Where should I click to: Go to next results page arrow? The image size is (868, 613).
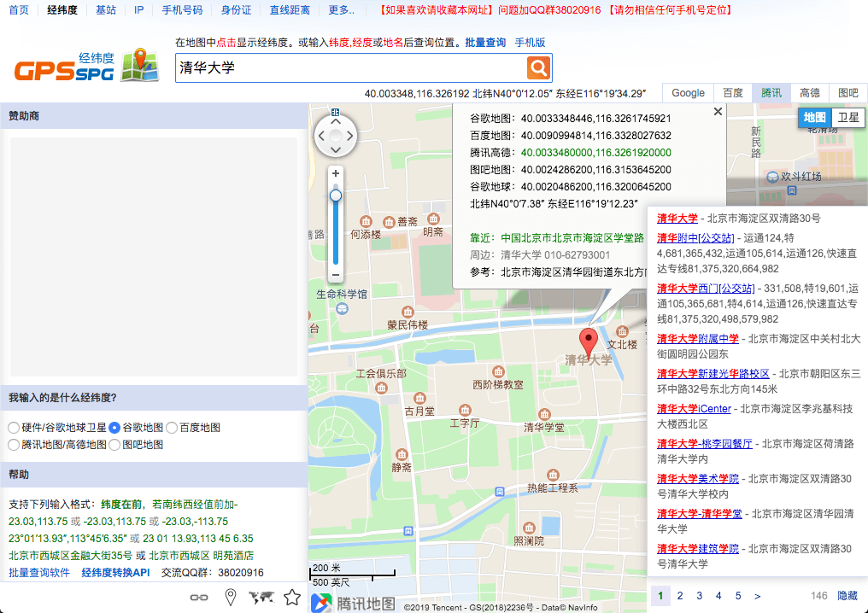(x=758, y=596)
